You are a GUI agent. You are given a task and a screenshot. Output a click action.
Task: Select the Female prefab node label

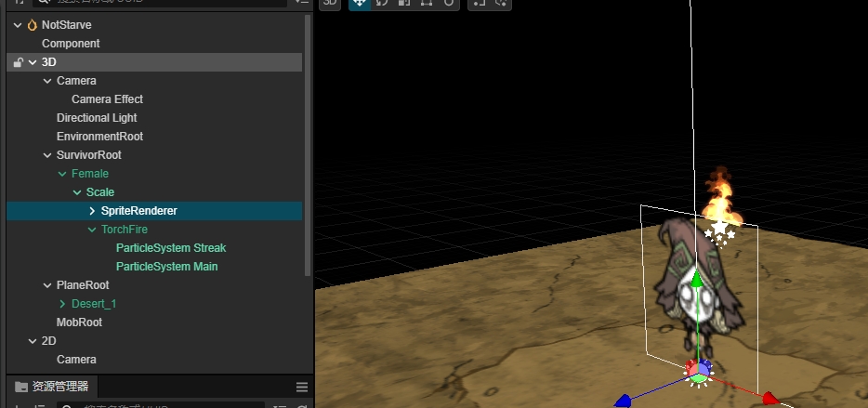tap(90, 174)
